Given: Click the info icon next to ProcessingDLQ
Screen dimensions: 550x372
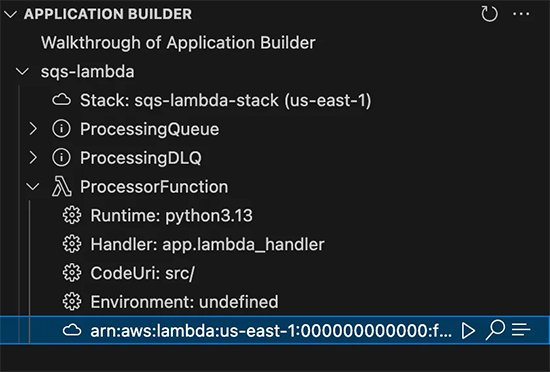Looking at the screenshot, I should pos(61,158).
